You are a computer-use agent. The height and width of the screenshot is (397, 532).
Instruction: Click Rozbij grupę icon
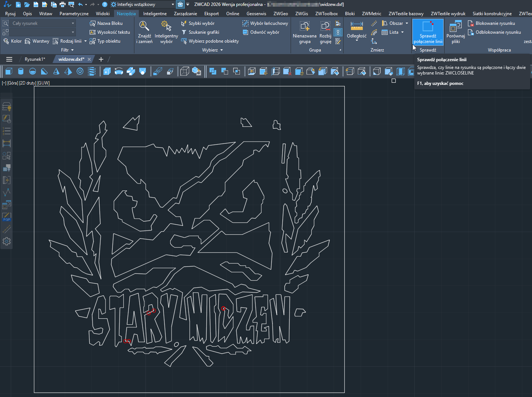click(x=325, y=32)
